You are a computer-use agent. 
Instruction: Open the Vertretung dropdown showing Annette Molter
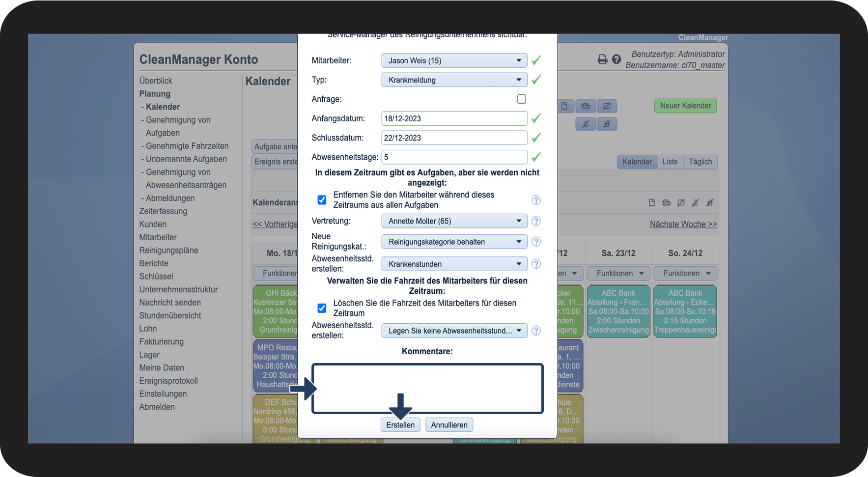(x=454, y=221)
